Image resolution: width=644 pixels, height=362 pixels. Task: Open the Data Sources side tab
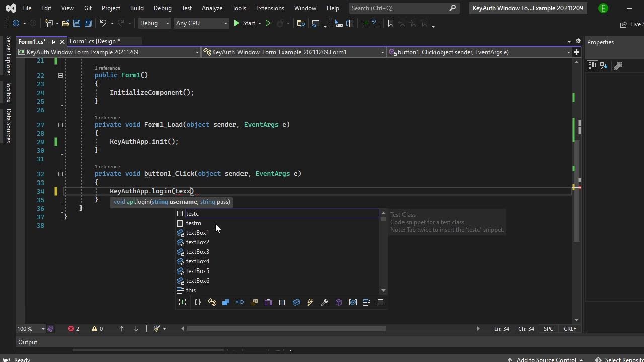(8, 126)
